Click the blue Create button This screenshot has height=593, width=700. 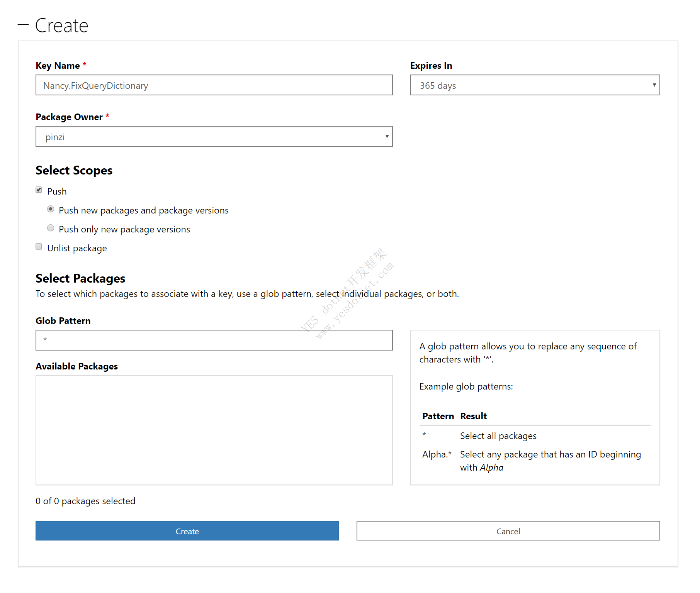point(187,531)
